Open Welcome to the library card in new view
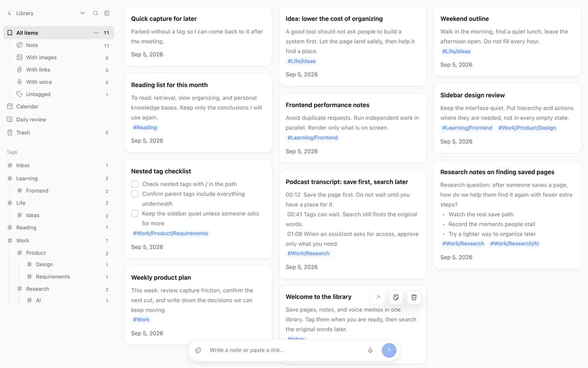 [378, 297]
